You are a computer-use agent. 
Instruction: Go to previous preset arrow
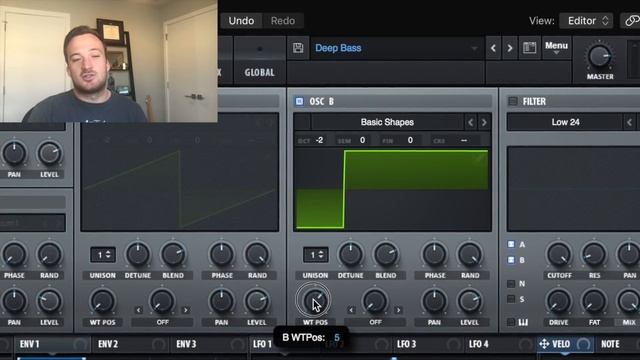pyautogui.click(x=493, y=49)
